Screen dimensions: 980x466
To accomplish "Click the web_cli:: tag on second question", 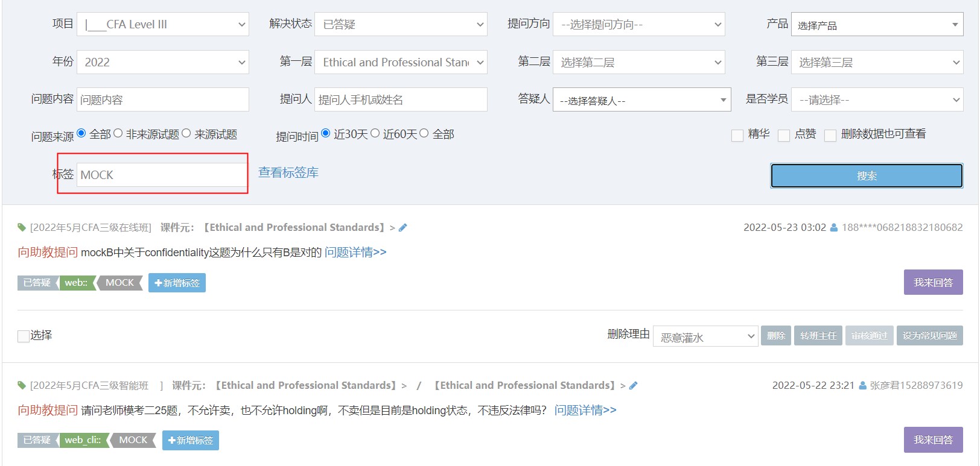I will point(83,441).
